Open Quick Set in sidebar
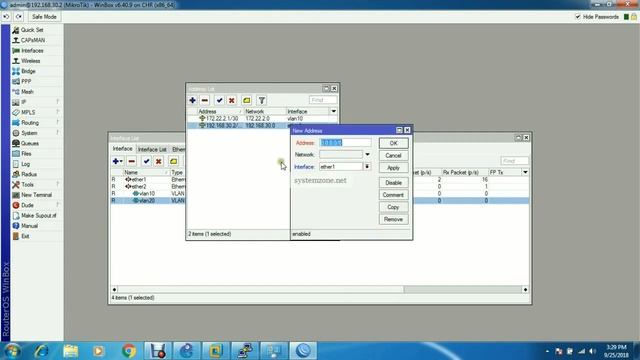The width and height of the screenshot is (640, 360). pos(32,30)
